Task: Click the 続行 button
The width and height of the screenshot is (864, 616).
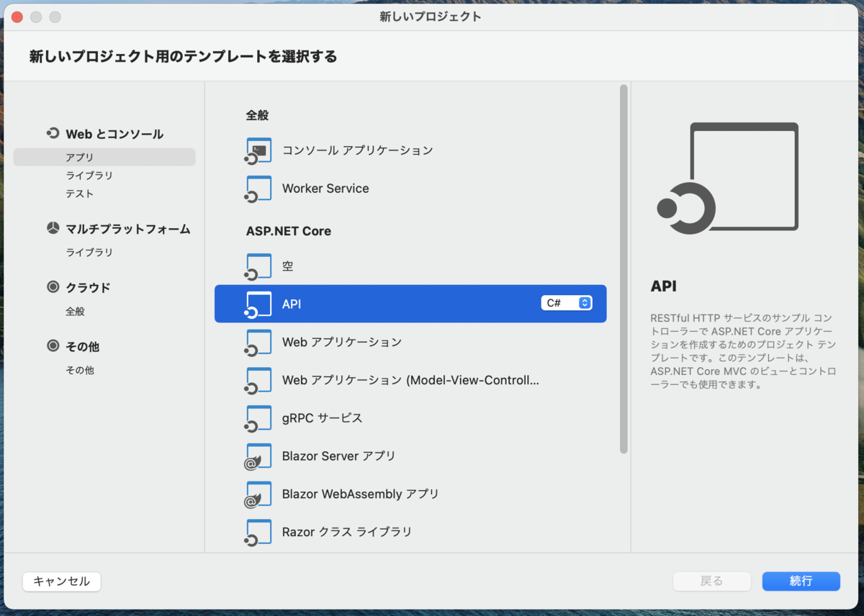Action: click(x=801, y=581)
